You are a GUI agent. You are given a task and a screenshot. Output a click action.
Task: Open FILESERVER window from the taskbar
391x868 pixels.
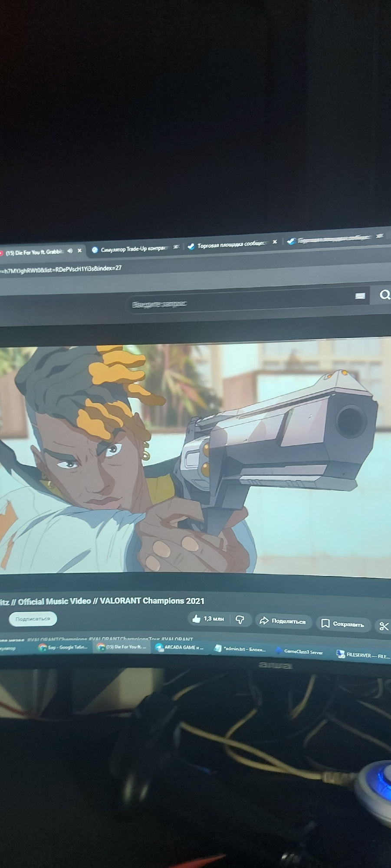(364, 655)
